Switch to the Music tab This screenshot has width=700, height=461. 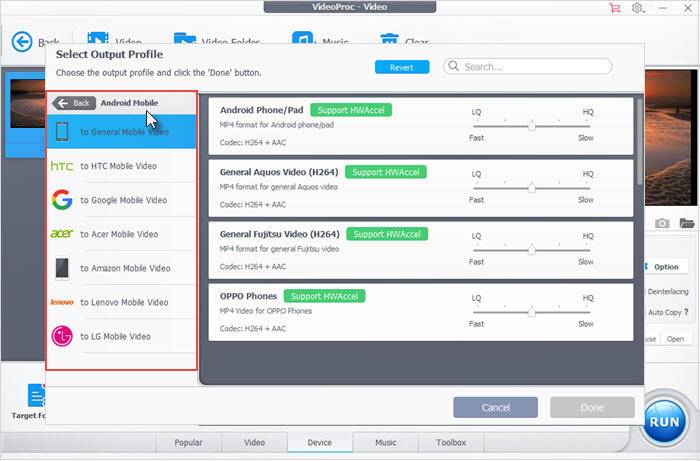point(386,443)
